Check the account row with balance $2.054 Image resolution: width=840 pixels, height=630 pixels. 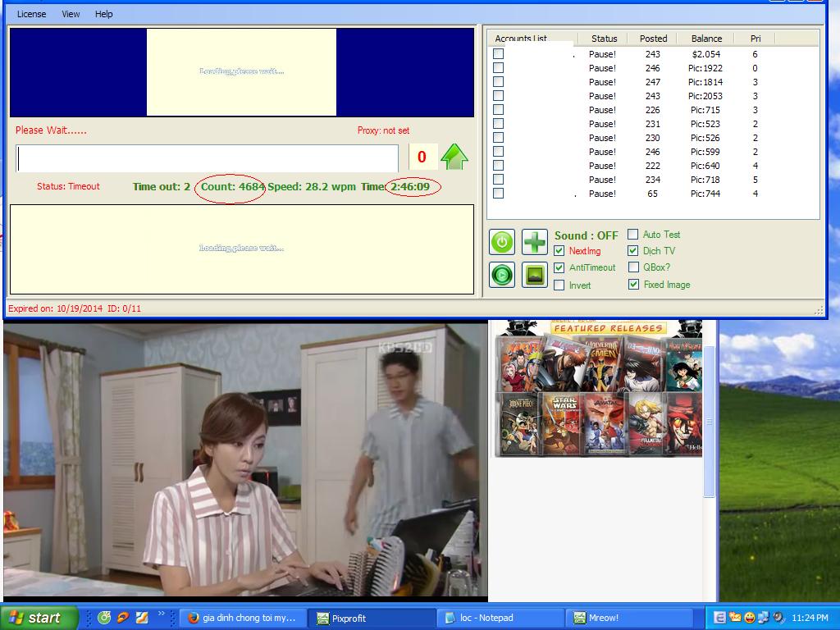tap(498, 53)
